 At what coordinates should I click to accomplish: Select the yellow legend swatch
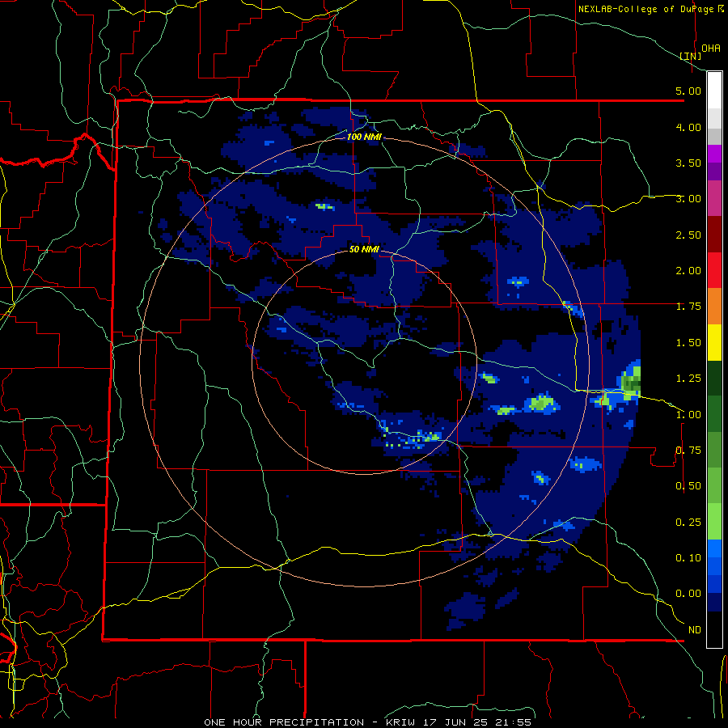pyautogui.click(x=714, y=342)
